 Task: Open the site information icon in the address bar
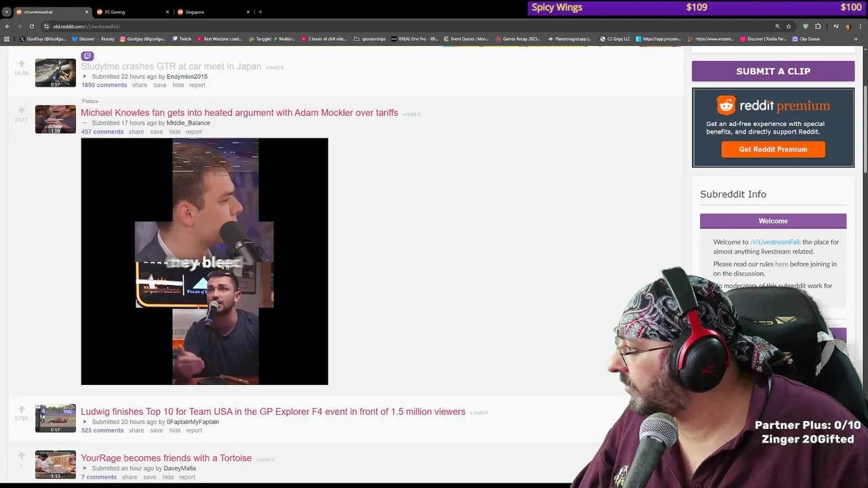(x=46, y=26)
